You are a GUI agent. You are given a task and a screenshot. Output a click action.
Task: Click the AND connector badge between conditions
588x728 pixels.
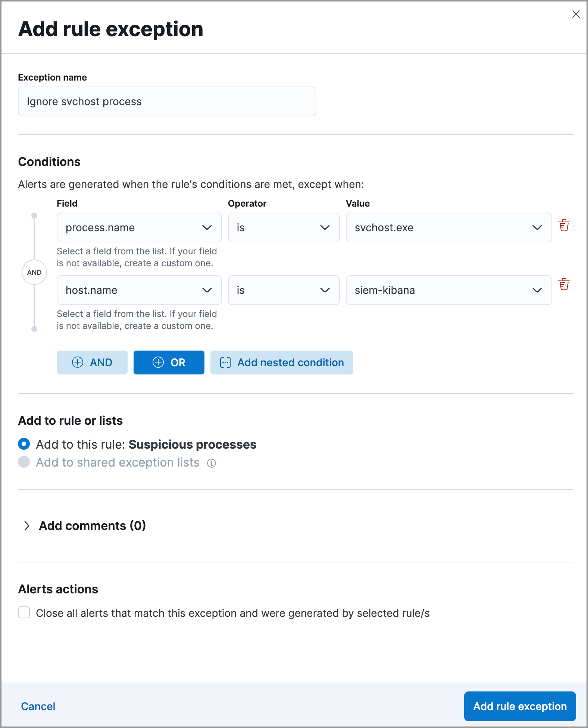point(34,272)
